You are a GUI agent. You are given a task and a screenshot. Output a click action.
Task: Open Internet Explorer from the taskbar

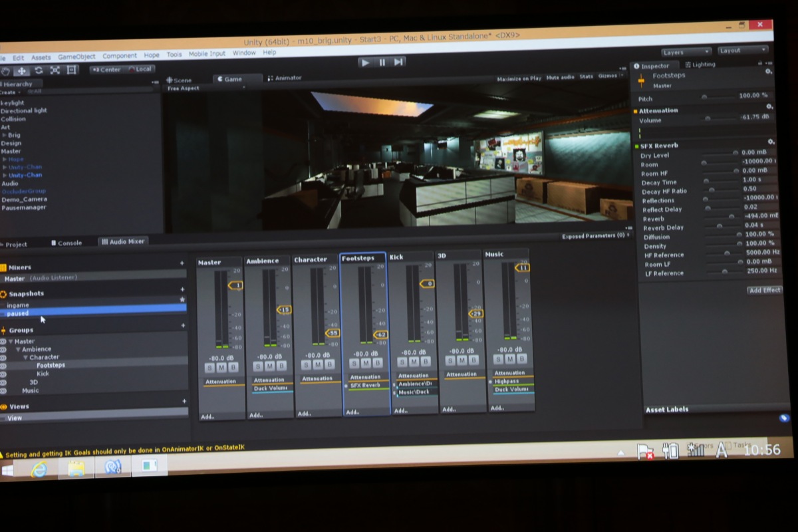(x=40, y=468)
